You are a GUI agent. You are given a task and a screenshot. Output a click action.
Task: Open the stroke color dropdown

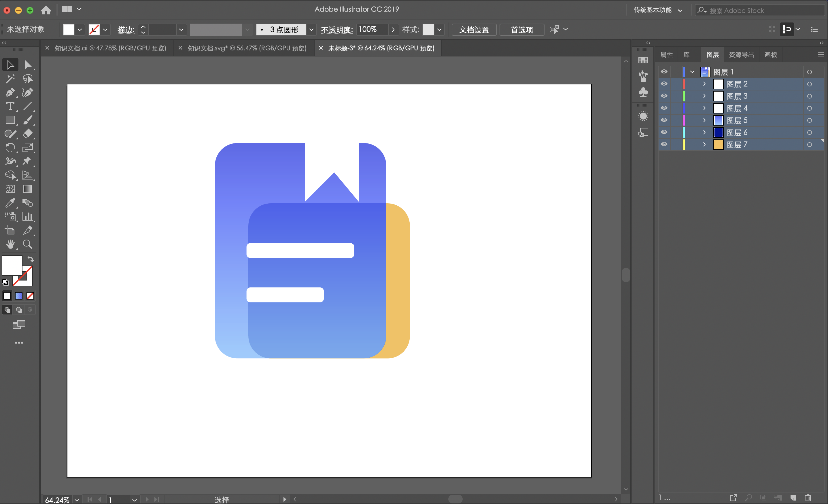(x=105, y=30)
